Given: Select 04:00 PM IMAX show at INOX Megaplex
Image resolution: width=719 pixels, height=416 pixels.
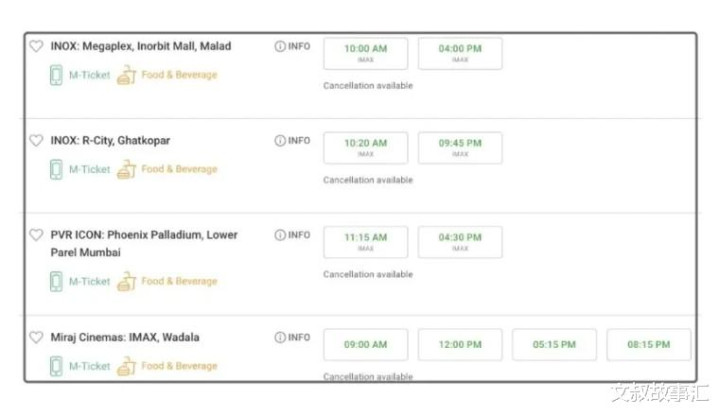Looking at the screenshot, I should point(460,54).
